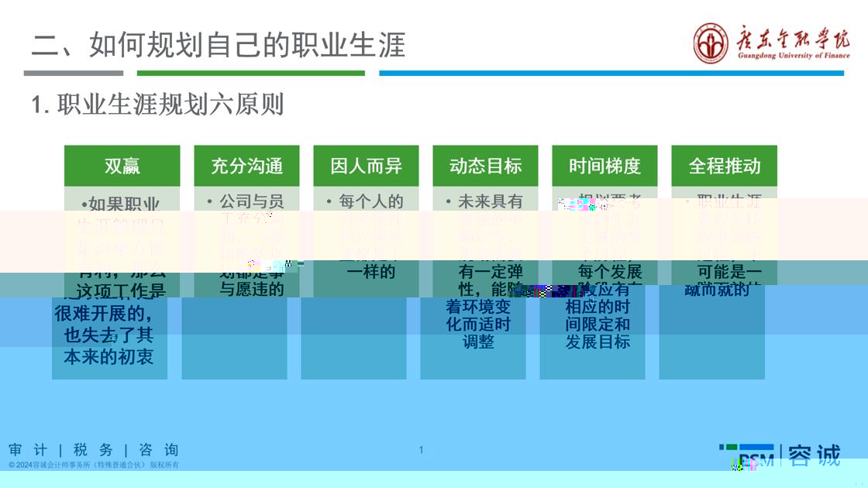Click the slide page number 1
The height and width of the screenshot is (488, 868).
click(x=421, y=450)
